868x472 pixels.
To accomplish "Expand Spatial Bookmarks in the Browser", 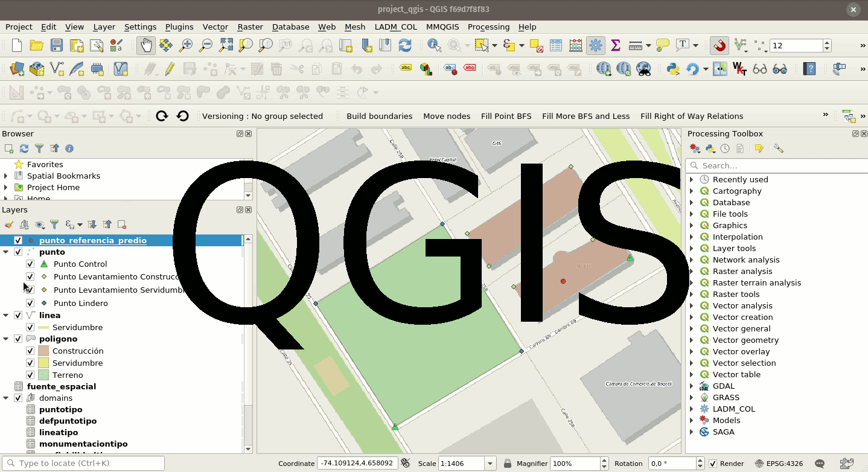I will (x=6, y=176).
